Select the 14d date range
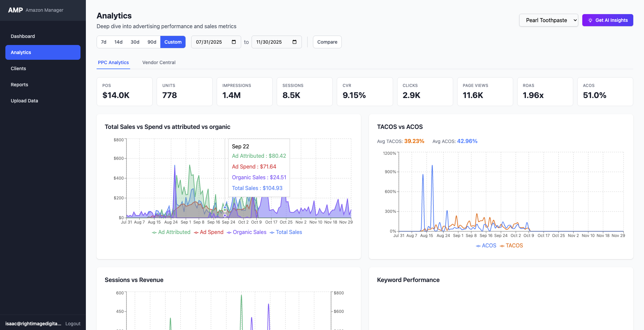The height and width of the screenshot is (330, 644). (118, 42)
